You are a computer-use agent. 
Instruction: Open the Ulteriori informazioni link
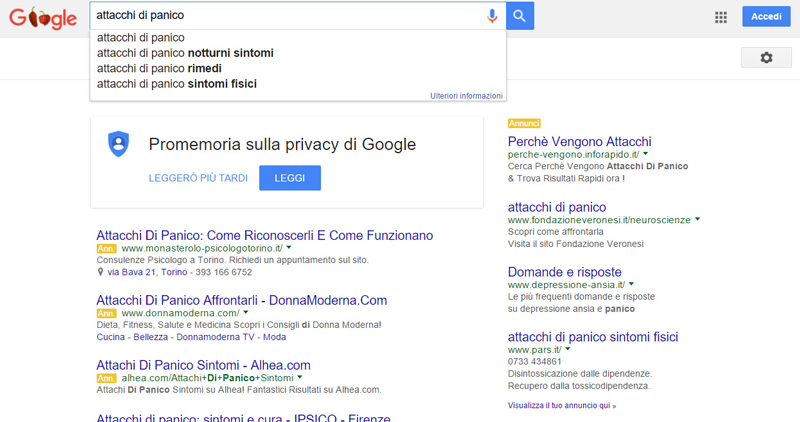(x=466, y=96)
